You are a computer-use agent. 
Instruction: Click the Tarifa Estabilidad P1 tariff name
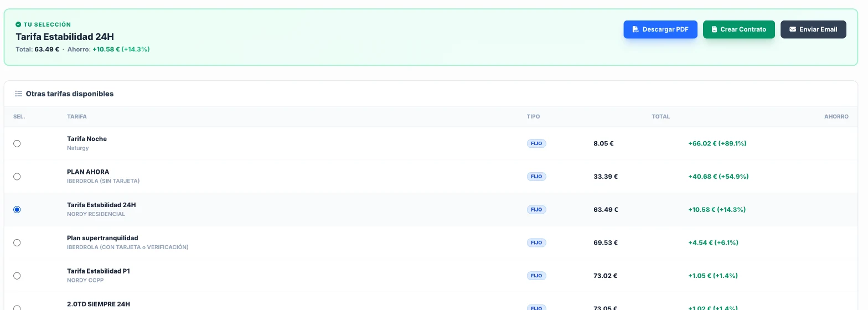[x=99, y=271]
